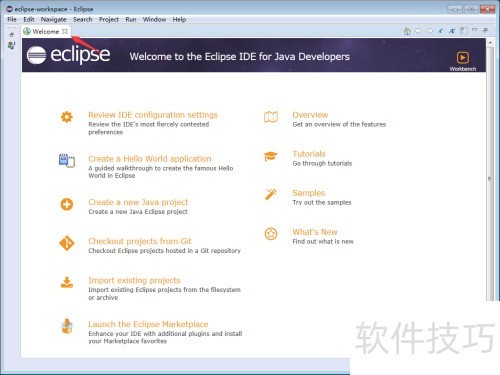
Task: Restore the Welcome view with the rightmost toolbar icon
Action: pyautogui.click(x=486, y=30)
